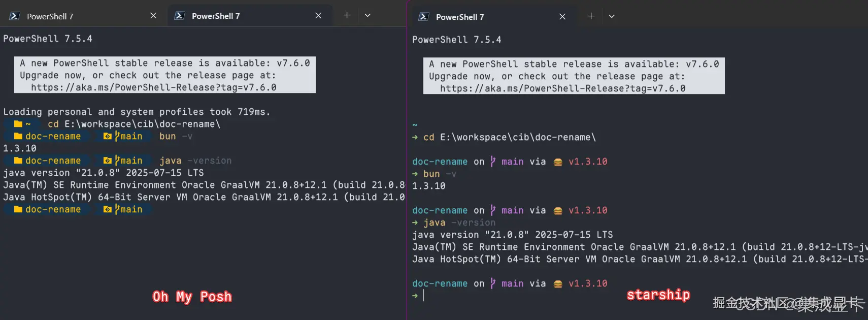Click the '1.3.10' output in left window
868x320 pixels.
[x=20, y=148]
